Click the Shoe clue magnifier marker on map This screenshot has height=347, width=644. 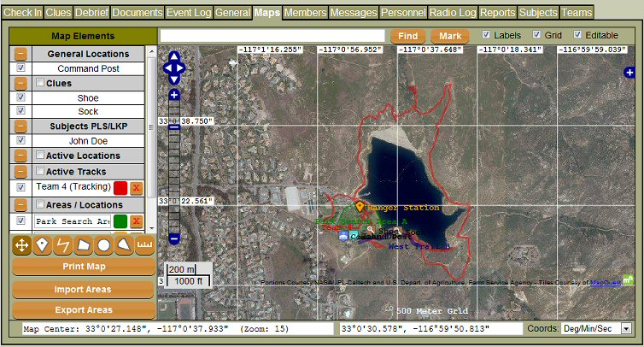[370, 229]
